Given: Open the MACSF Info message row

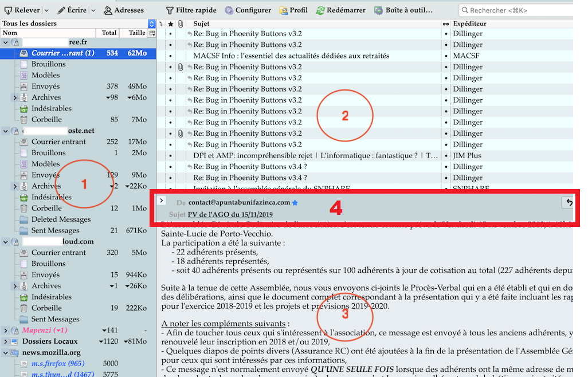Looking at the screenshot, I should (365, 56).
